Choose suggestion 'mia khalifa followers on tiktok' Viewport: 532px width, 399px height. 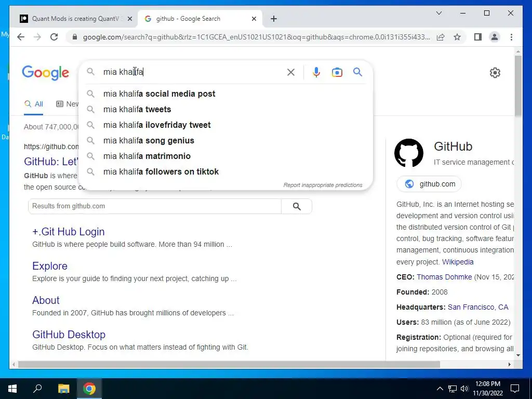coord(225,171)
